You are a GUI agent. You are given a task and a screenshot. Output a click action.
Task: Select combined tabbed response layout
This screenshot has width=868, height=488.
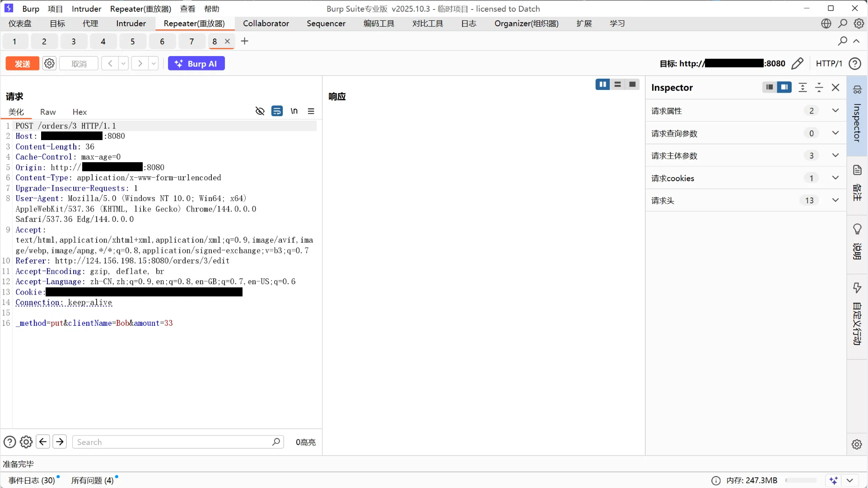pyautogui.click(x=632, y=84)
